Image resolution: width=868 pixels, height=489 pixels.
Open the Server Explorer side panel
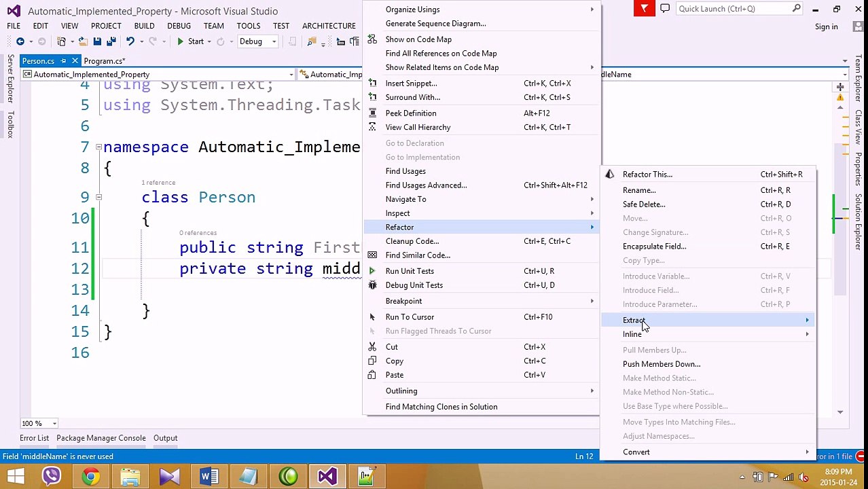(x=10, y=79)
